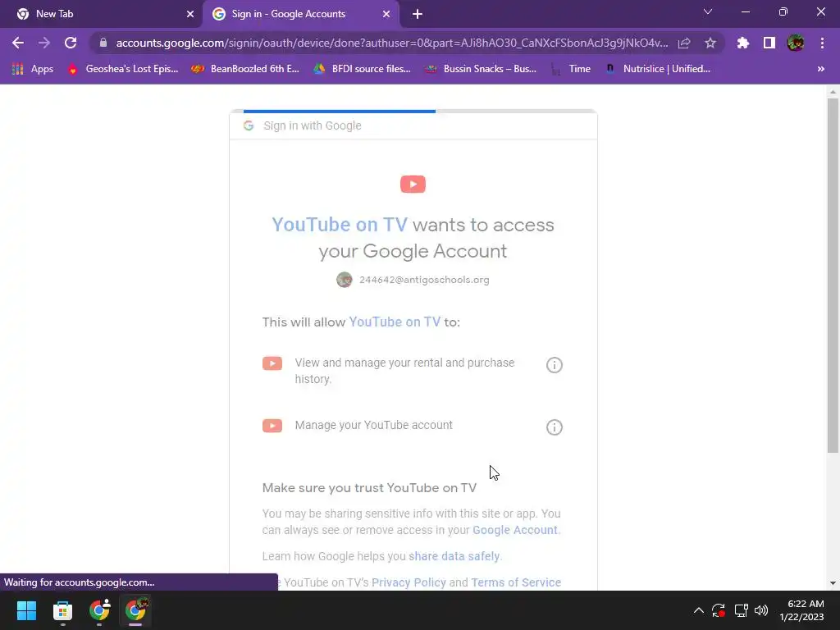Click YouTube on TV link in 'This will allow'

coord(395,322)
